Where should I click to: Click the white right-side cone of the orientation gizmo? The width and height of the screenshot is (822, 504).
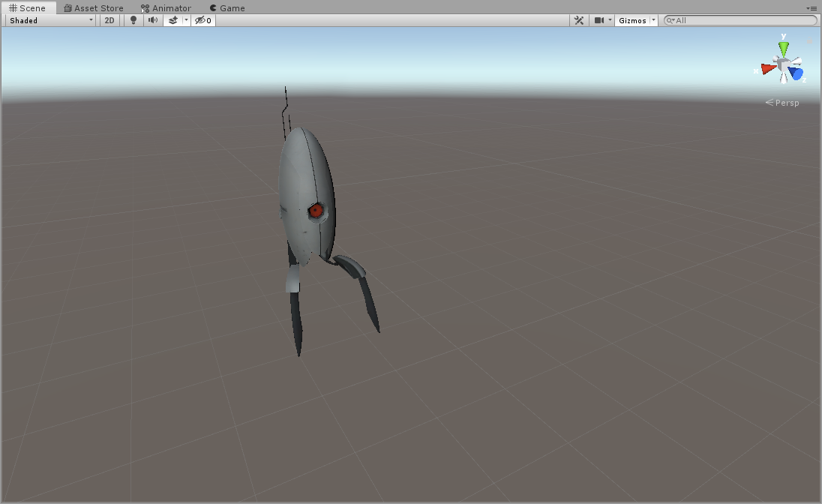click(796, 61)
